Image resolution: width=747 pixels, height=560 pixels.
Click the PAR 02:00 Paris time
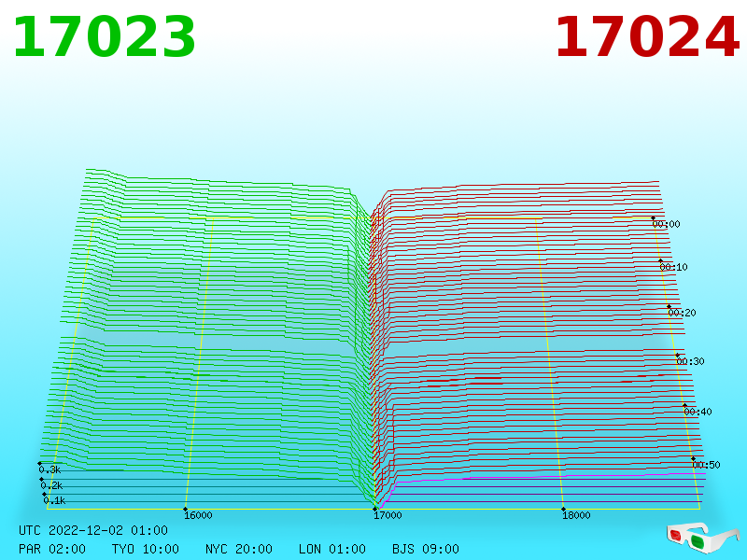point(52,549)
